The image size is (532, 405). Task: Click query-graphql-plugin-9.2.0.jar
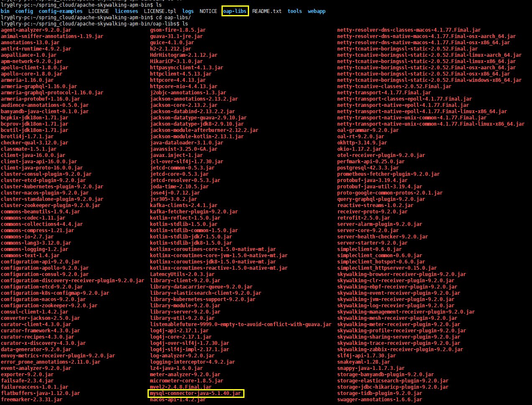[381, 199]
